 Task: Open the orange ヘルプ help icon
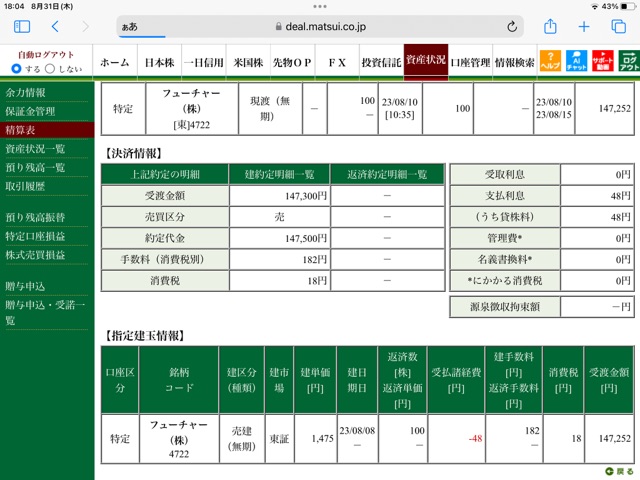coord(550,61)
